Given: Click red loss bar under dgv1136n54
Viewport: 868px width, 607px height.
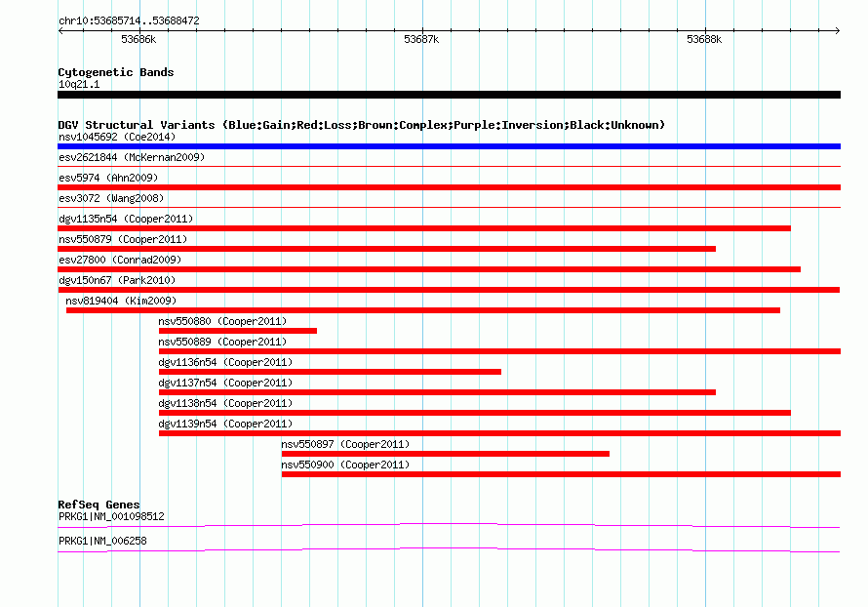Looking at the screenshot, I should pyautogui.click(x=330, y=372).
